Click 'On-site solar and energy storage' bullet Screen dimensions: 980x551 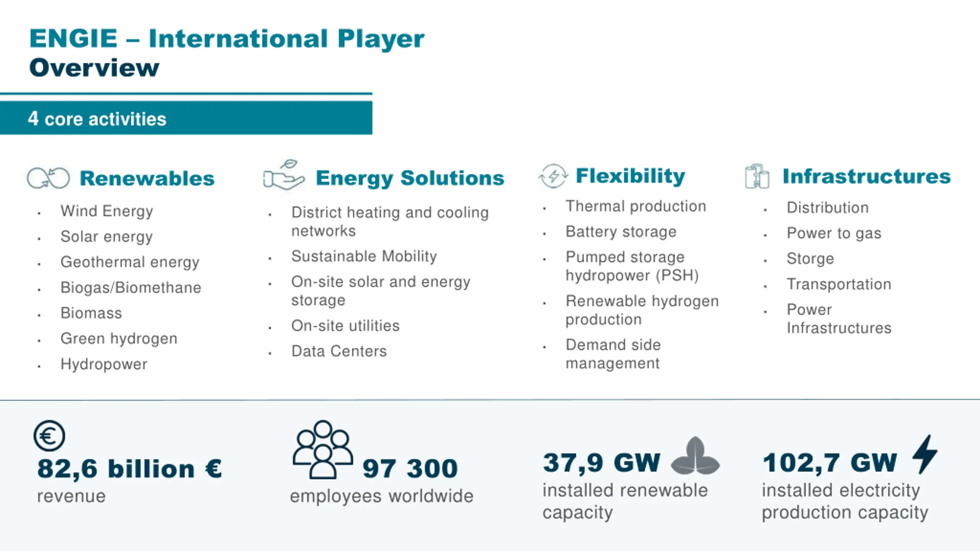(381, 291)
